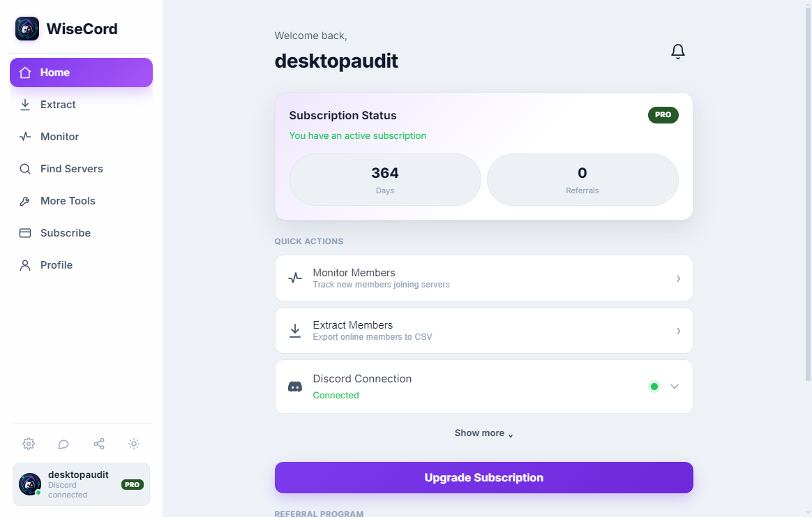
Task: Click 'You have an active subscription' text
Action: pos(357,136)
